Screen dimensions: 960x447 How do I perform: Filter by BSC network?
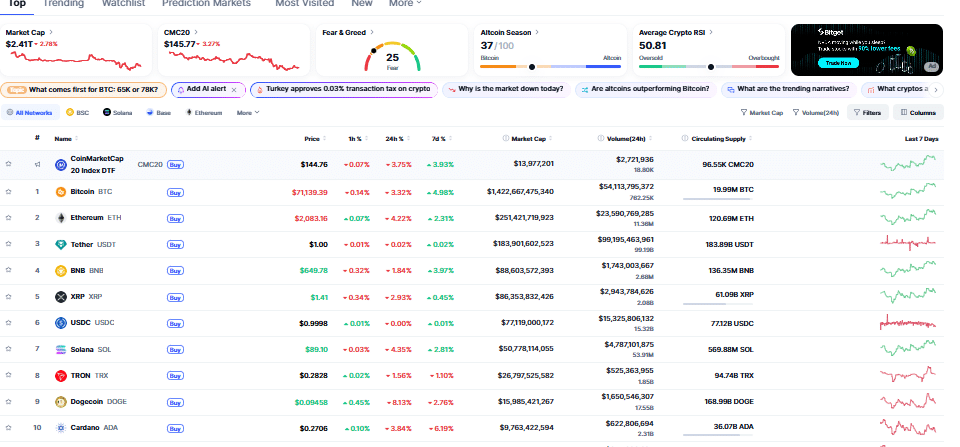tap(78, 113)
